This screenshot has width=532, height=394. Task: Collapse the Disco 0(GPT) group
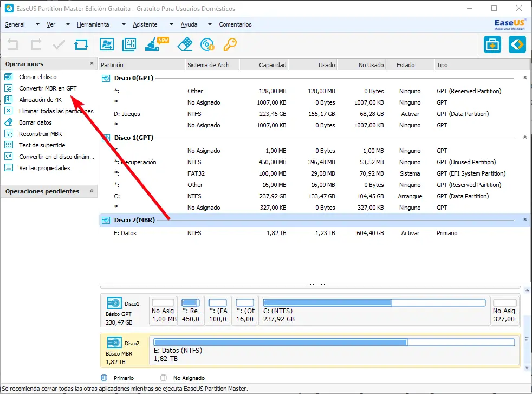coord(524,78)
